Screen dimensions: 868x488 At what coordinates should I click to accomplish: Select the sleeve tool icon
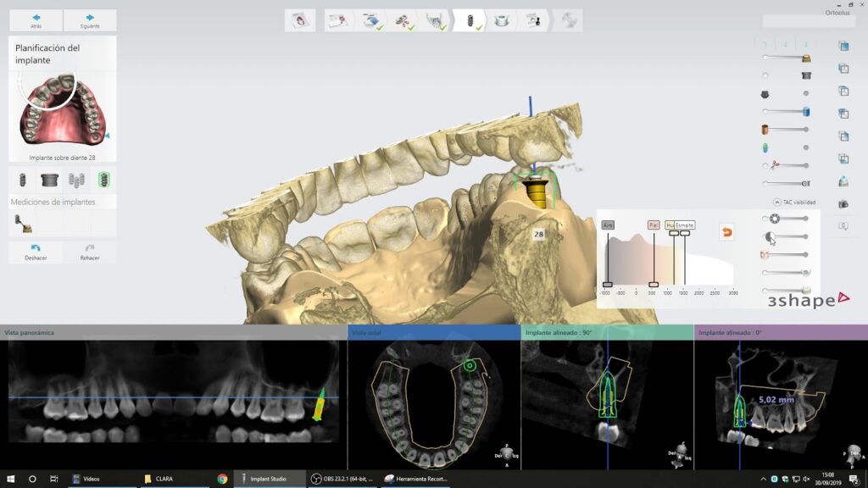[49, 180]
